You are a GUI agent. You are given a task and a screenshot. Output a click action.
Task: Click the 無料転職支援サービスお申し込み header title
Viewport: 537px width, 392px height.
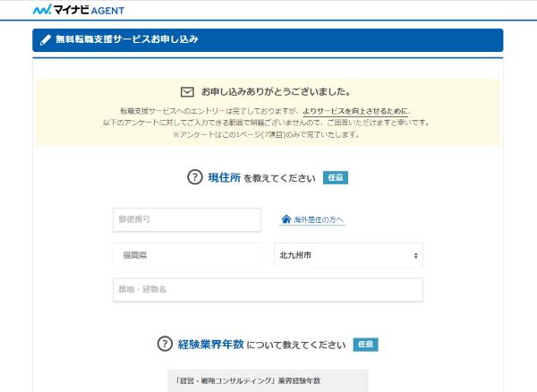[127, 39]
